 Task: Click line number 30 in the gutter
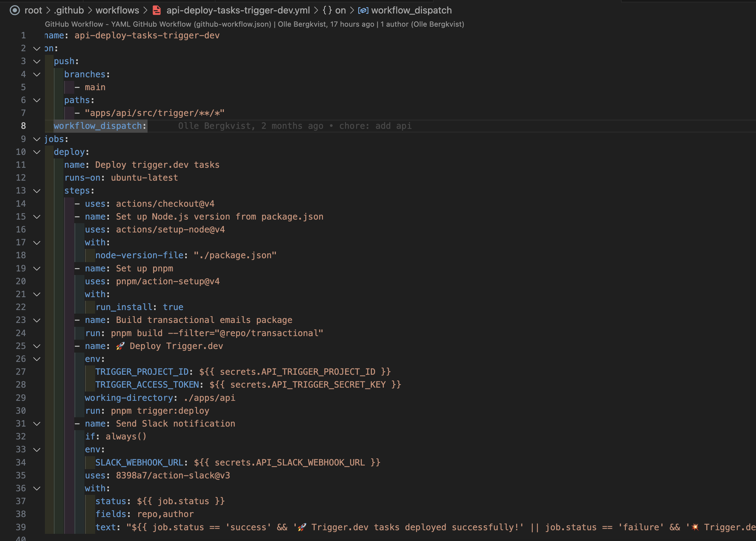pos(21,411)
